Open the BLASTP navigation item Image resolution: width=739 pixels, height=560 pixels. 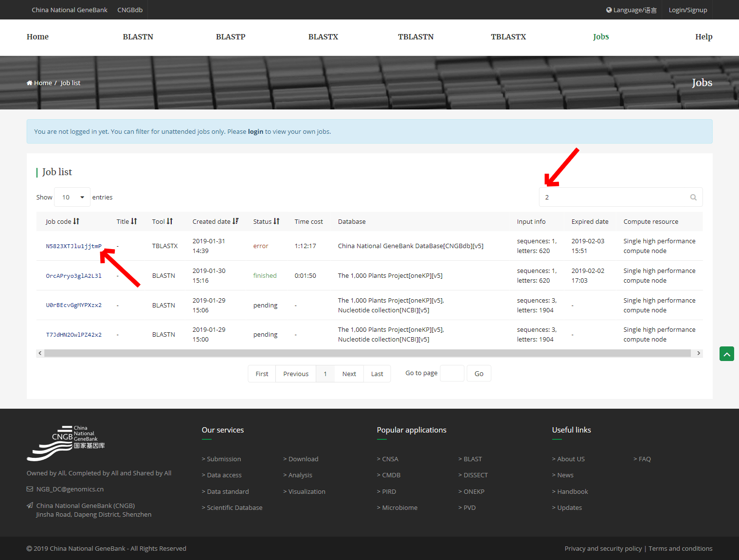pos(231,37)
